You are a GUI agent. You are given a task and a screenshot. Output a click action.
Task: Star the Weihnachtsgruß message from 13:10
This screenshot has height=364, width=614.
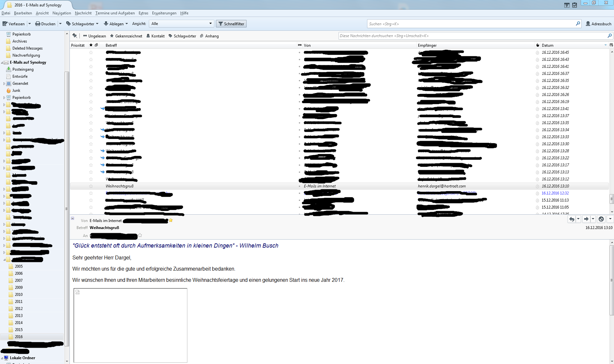click(91, 186)
